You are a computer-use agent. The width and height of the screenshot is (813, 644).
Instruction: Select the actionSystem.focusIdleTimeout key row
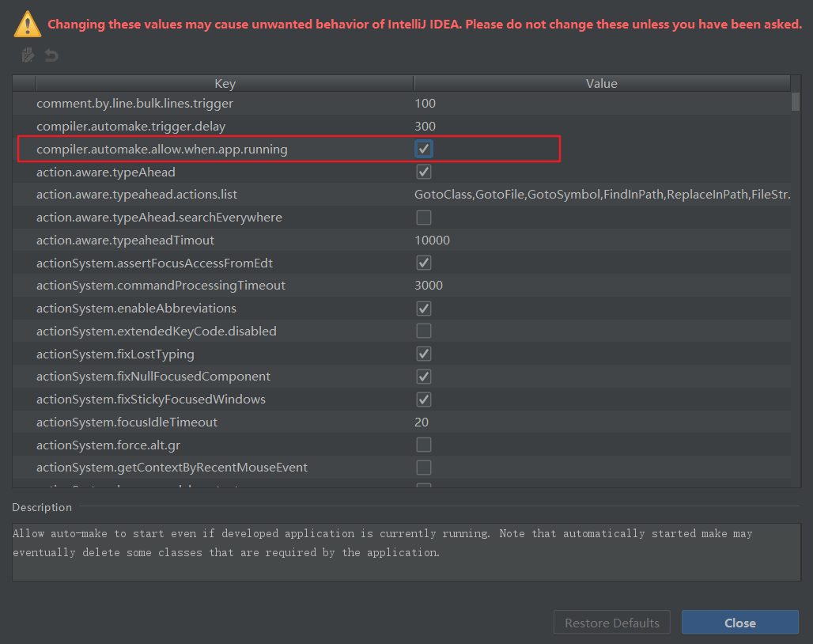[x=127, y=422]
